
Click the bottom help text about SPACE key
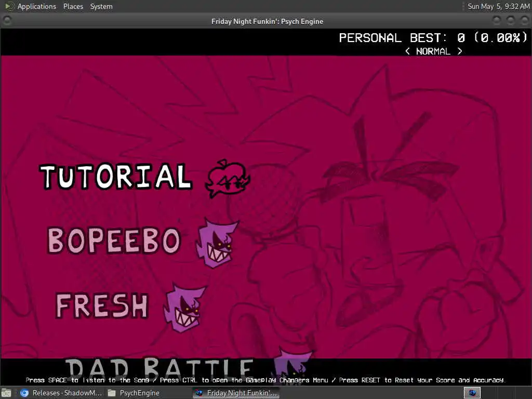(x=265, y=380)
